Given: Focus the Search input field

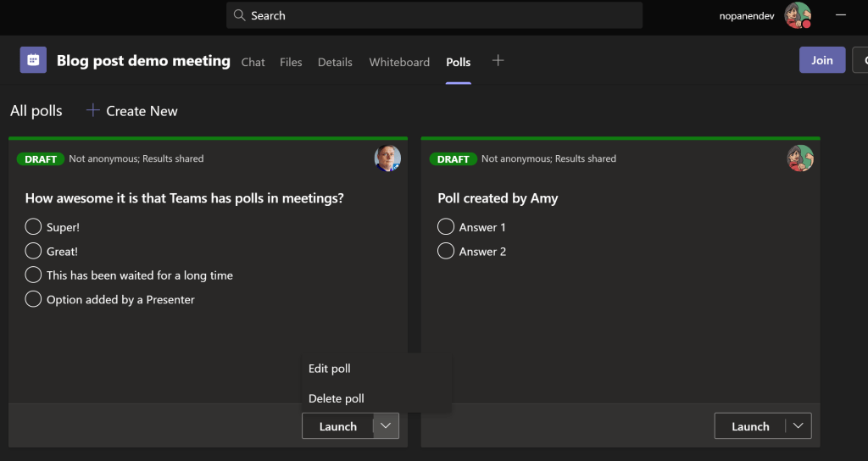Looking at the screenshot, I should [x=441, y=15].
